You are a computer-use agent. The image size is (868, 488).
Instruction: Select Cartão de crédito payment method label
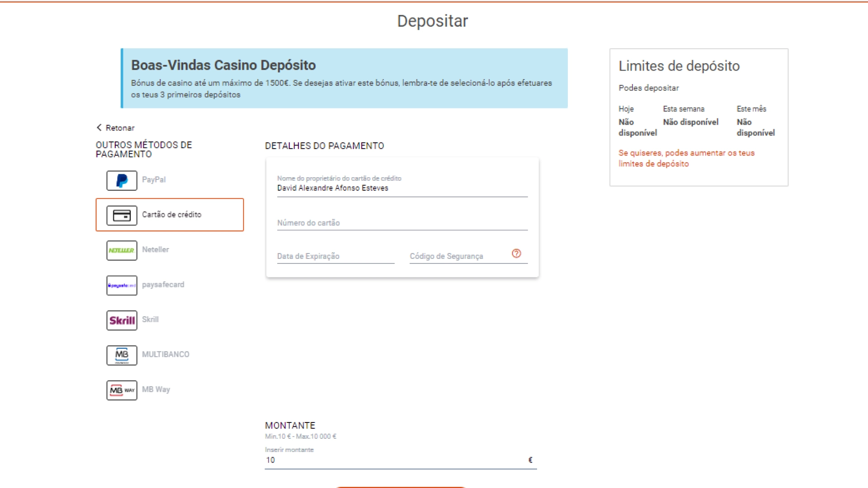click(x=171, y=215)
